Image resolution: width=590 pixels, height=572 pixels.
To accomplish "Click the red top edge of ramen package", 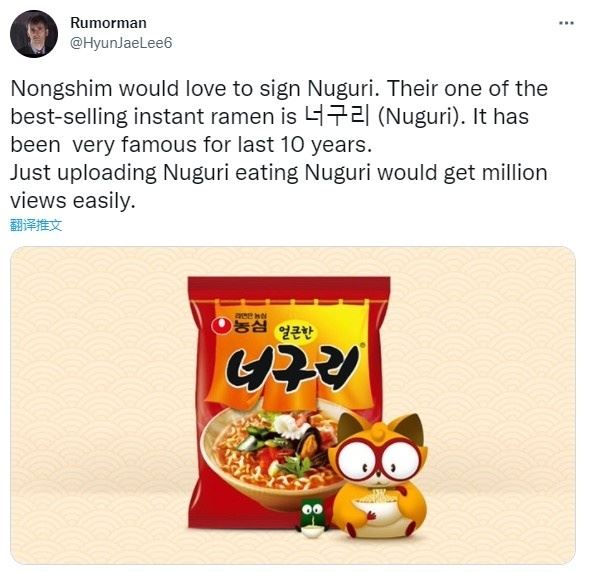I will tap(289, 288).
